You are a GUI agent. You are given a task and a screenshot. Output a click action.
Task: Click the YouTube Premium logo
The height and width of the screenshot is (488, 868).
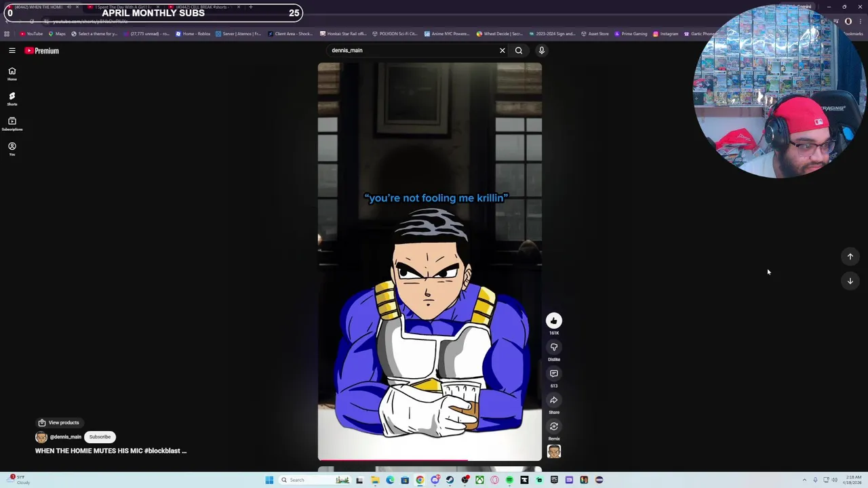pyautogui.click(x=42, y=51)
